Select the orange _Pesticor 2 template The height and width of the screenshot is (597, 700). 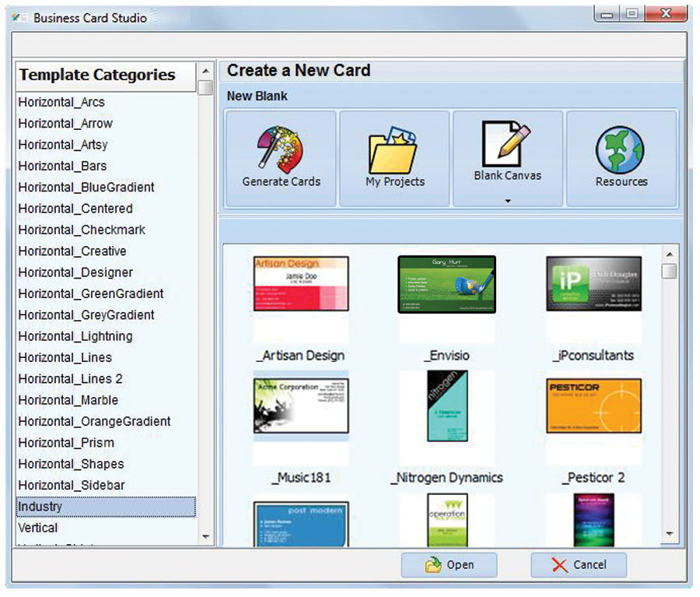(593, 406)
